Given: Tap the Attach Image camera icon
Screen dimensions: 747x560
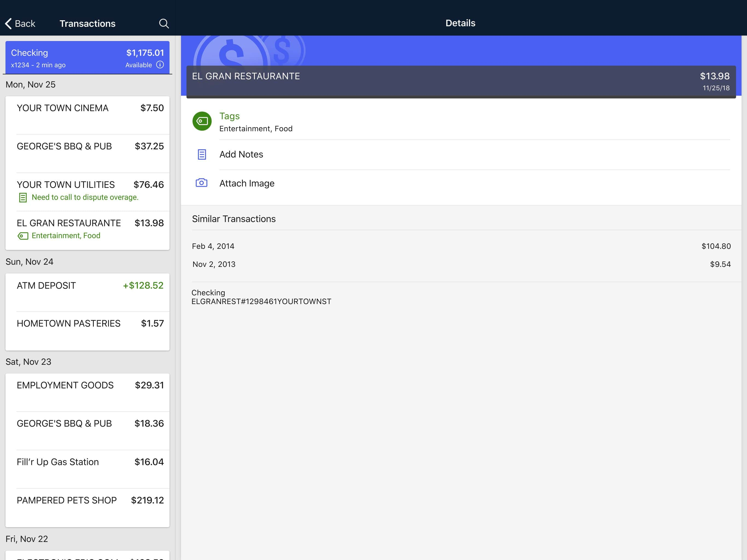Looking at the screenshot, I should 202,183.
